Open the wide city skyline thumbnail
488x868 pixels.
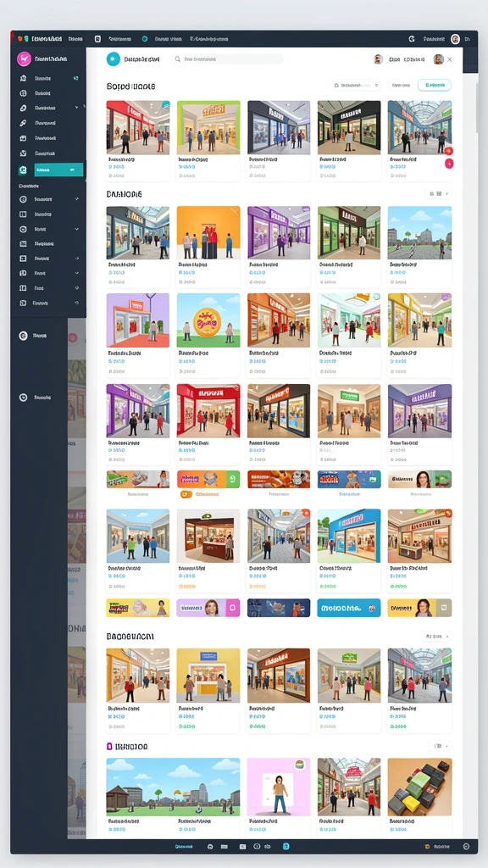pos(173,787)
